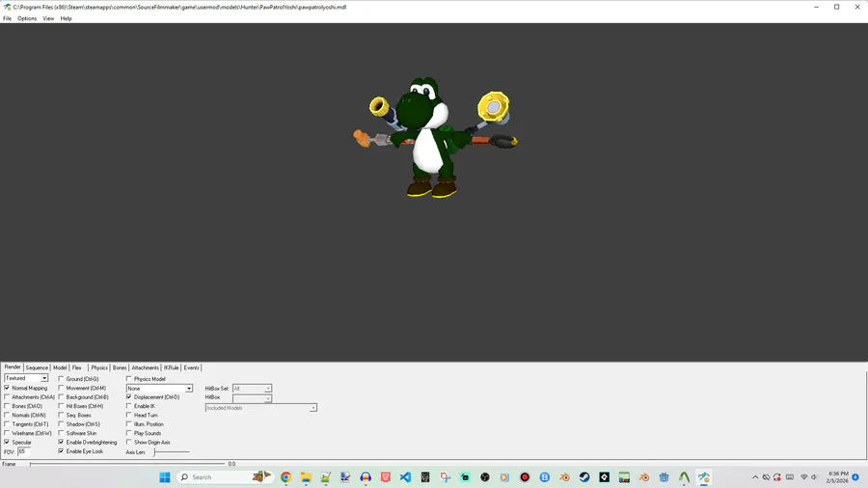Enable Attachments (Ctrl-A) checkbox

7,397
